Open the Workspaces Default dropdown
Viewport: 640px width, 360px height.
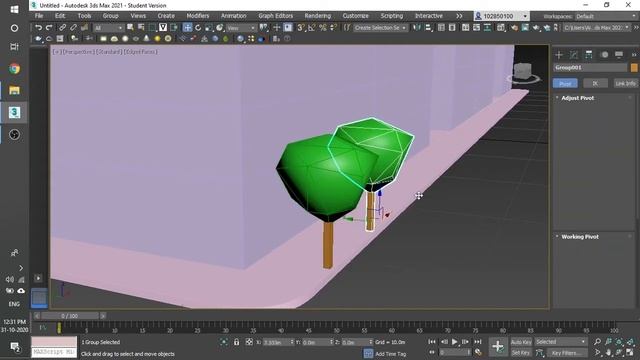pyautogui.click(x=606, y=16)
